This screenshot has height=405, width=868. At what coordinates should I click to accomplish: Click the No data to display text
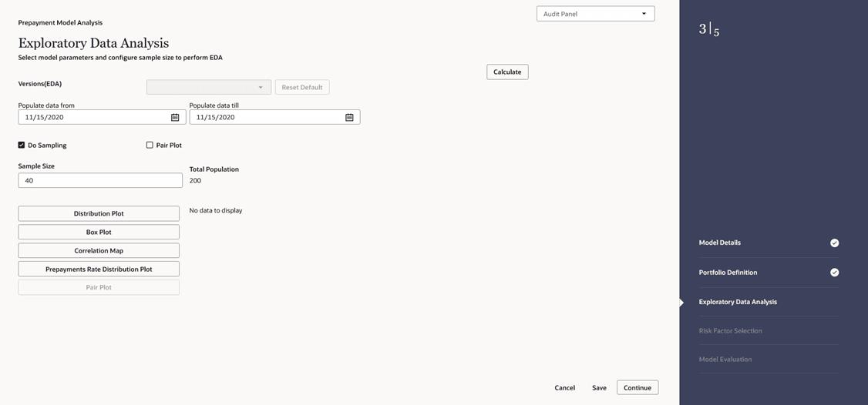(216, 211)
